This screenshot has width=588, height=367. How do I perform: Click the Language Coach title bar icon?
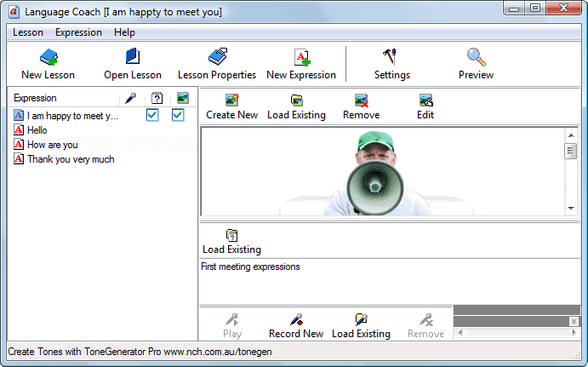[x=14, y=12]
